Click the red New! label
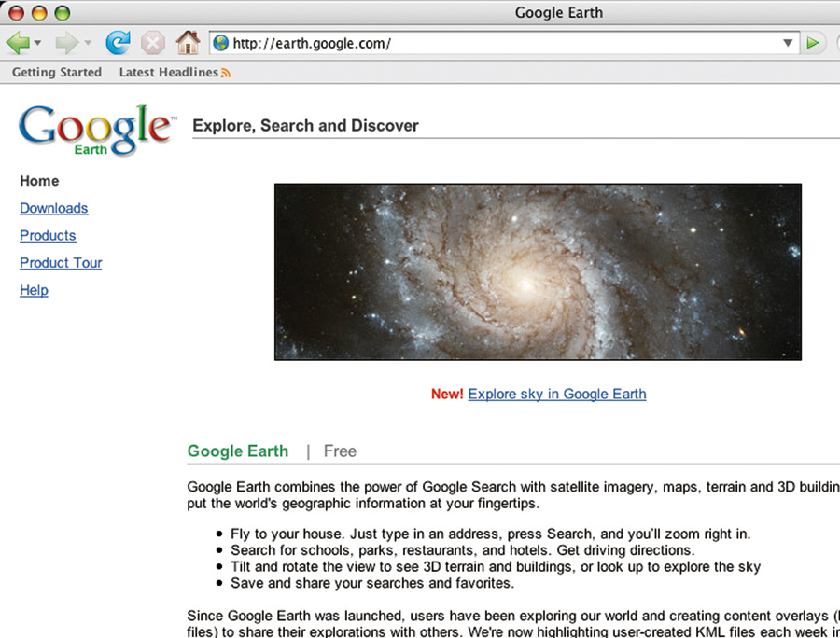 click(x=447, y=394)
